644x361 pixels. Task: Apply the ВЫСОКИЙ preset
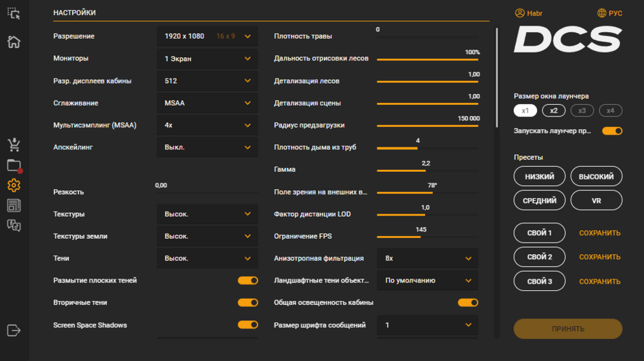pos(596,176)
